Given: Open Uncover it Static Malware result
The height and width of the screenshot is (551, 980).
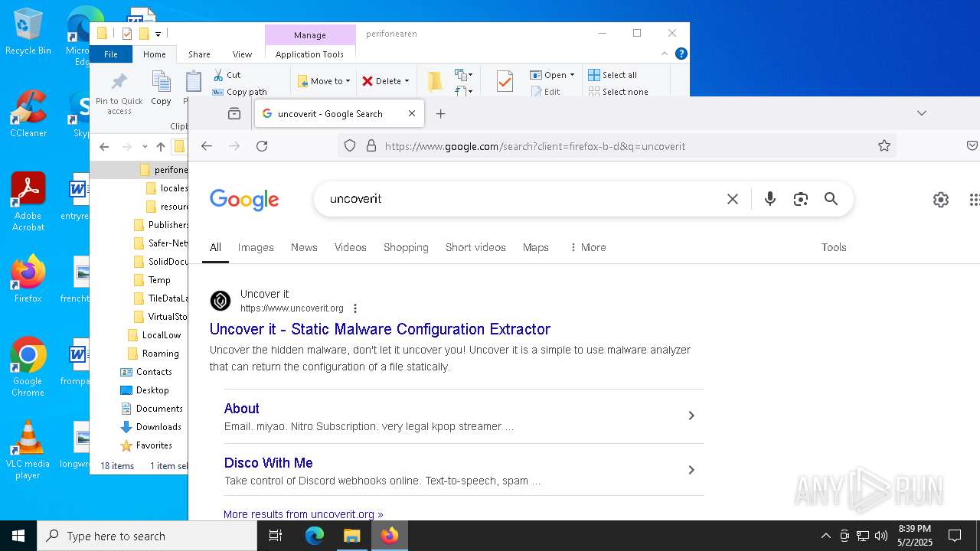Looking at the screenshot, I should pyautogui.click(x=380, y=329).
